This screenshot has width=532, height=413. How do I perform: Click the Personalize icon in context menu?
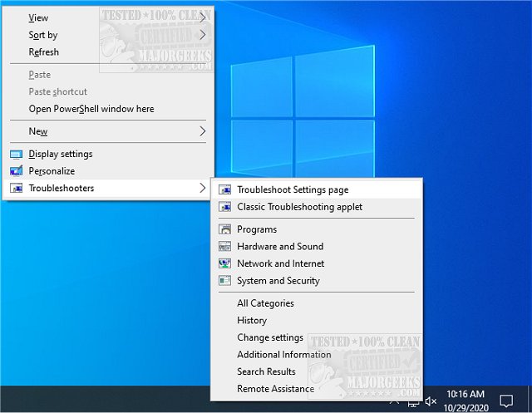[x=16, y=171]
